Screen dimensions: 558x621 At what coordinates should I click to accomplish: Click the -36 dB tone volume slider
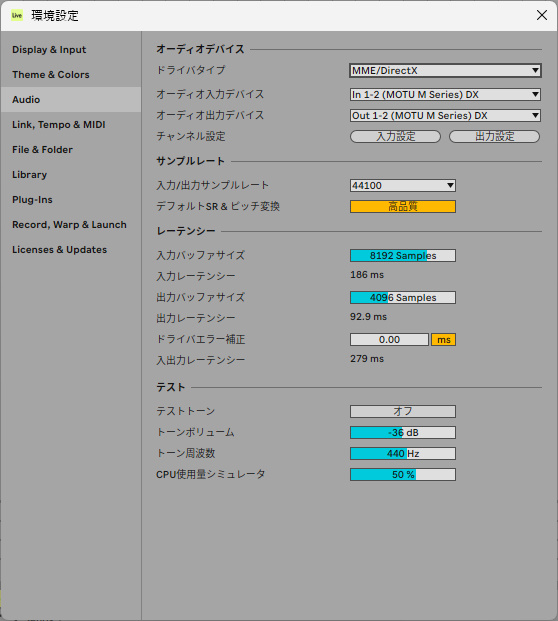point(403,432)
